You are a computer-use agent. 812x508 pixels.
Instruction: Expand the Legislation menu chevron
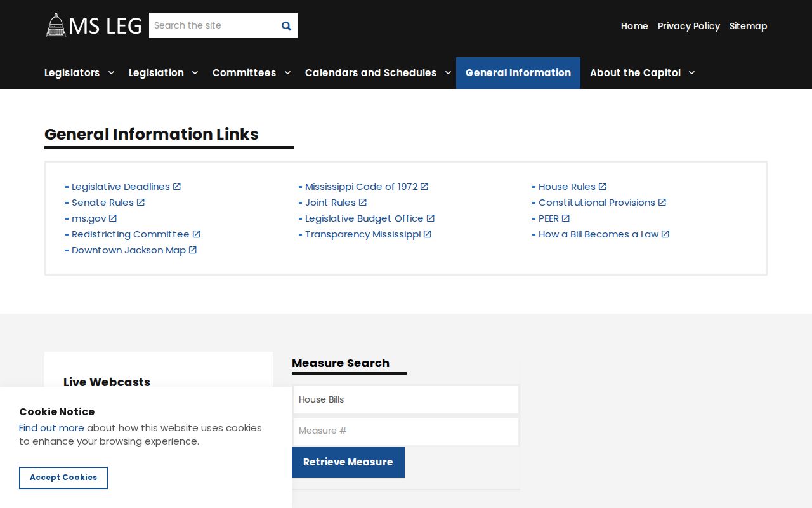pyautogui.click(x=195, y=73)
